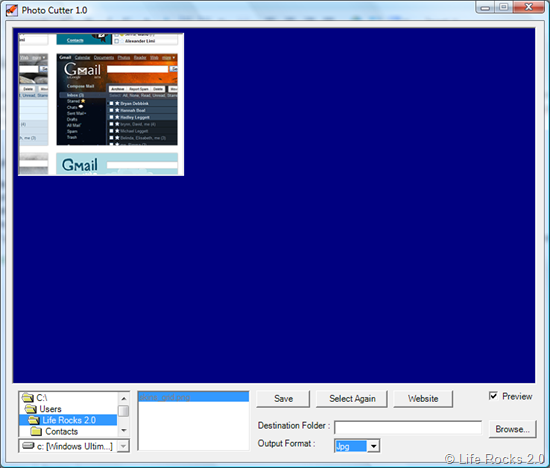Image resolution: width=550 pixels, height=468 pixels.
Task: Click the Save button
Action: (283, 399)
